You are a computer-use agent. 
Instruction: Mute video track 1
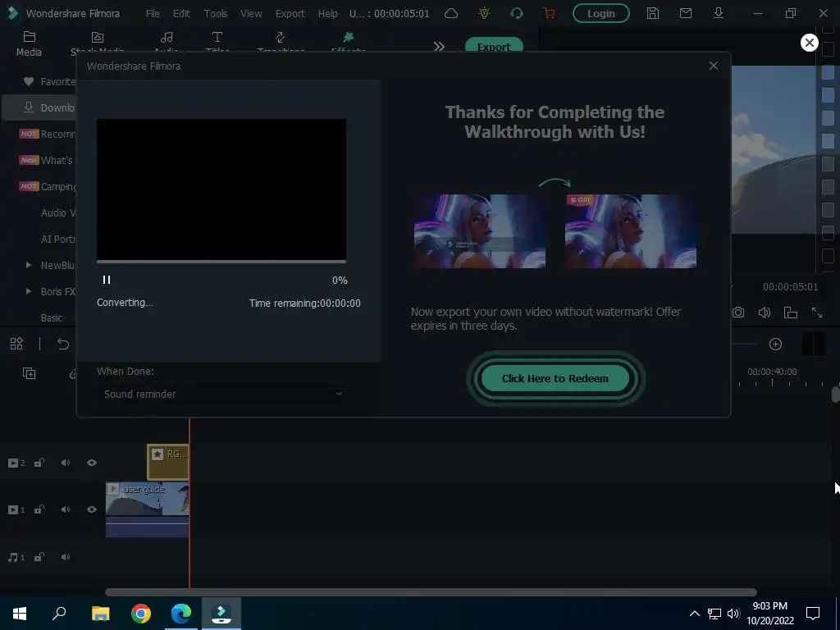tap(66, 509)
